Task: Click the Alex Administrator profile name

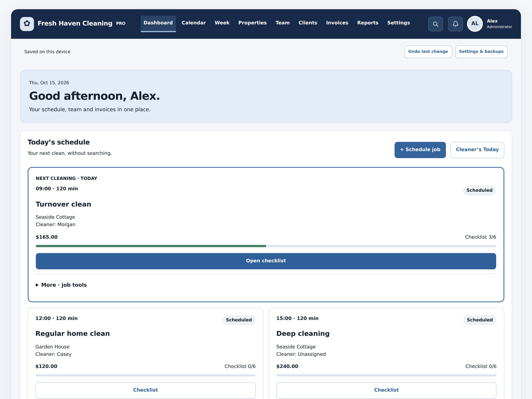Action: 499,24
